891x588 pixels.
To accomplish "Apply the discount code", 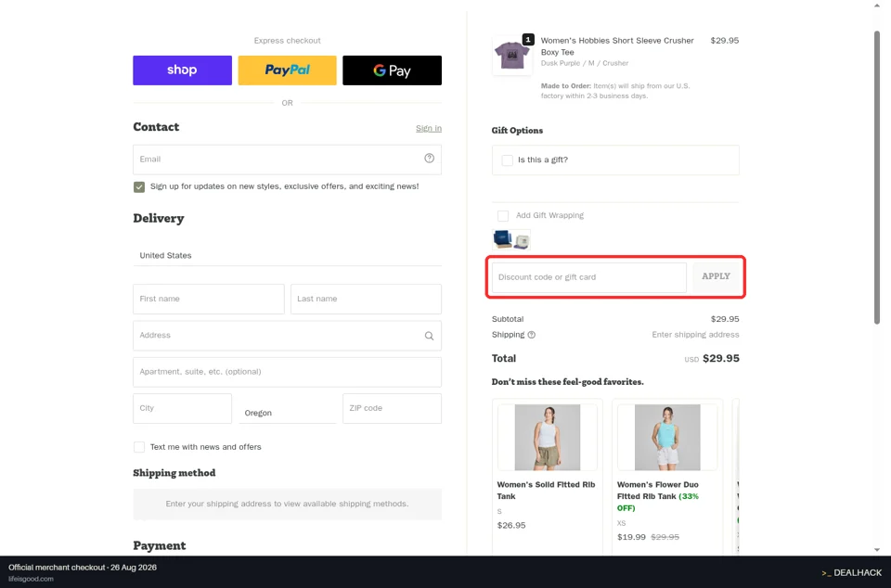I will [x=716, y=276].
